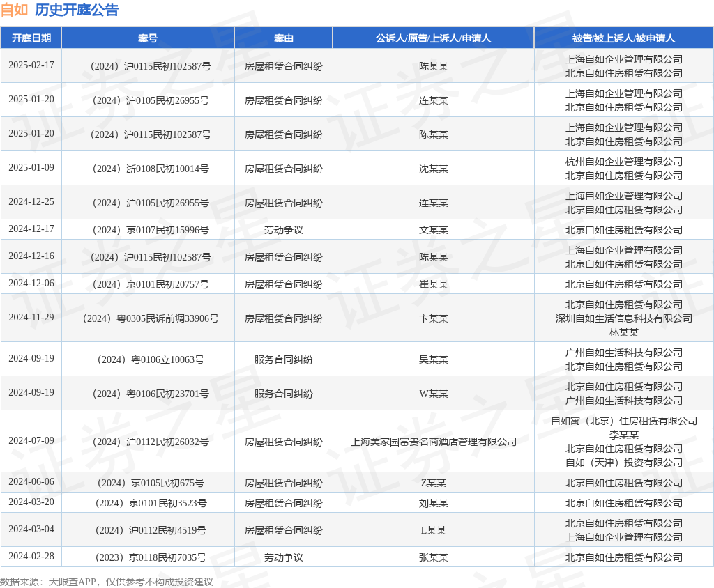
Task: Click defendant 杭州自如企业管理有限公司
Action: (x=624, y=162)
